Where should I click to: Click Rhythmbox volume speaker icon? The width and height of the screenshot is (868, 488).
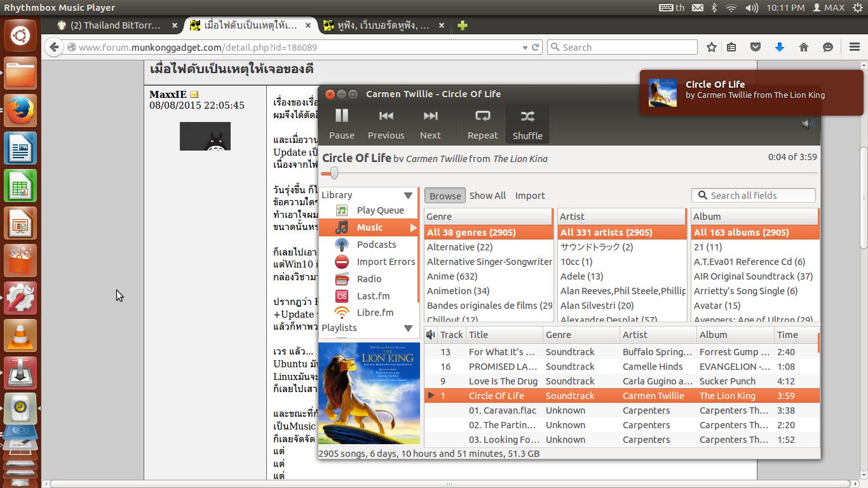807,125
